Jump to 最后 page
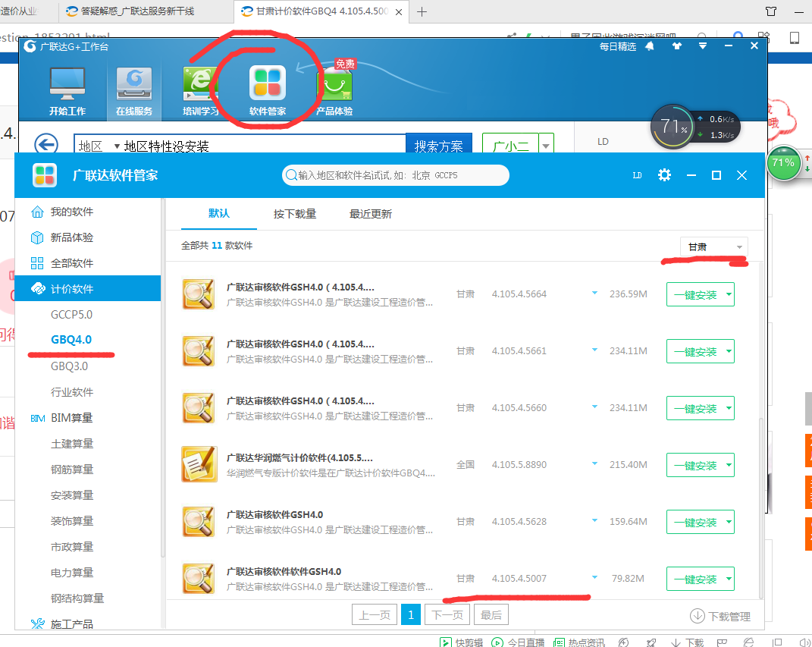The width and height of the screenshot is (812, 647). (491, 615)
